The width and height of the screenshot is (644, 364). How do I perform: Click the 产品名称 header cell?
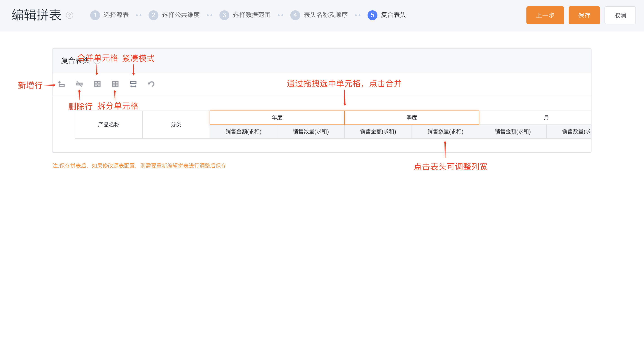(109, 125)
